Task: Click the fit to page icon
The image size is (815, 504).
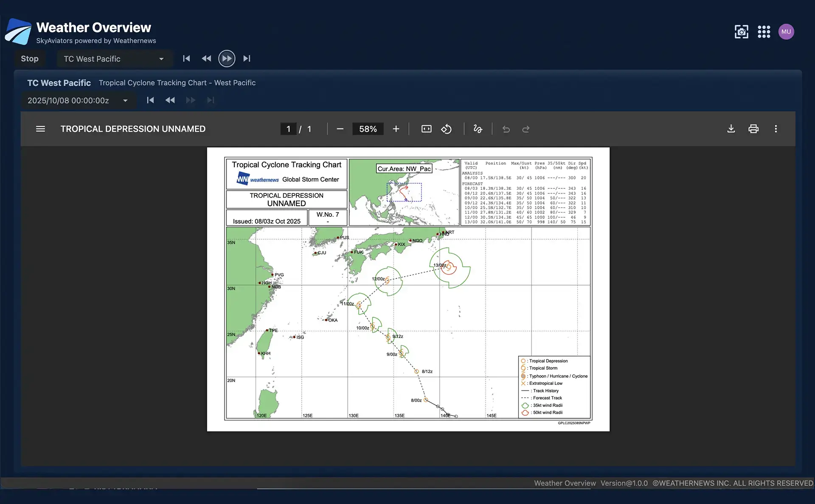Action: 426,129
